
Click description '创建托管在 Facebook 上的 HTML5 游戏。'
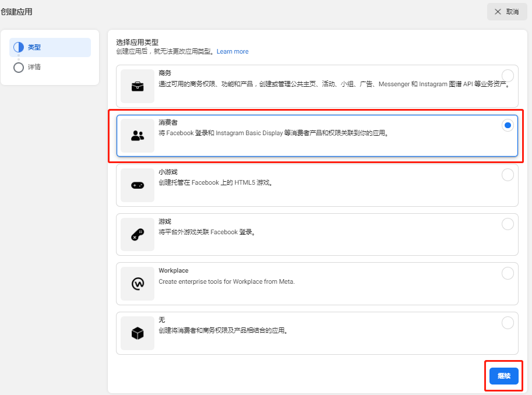pos(216,182)
